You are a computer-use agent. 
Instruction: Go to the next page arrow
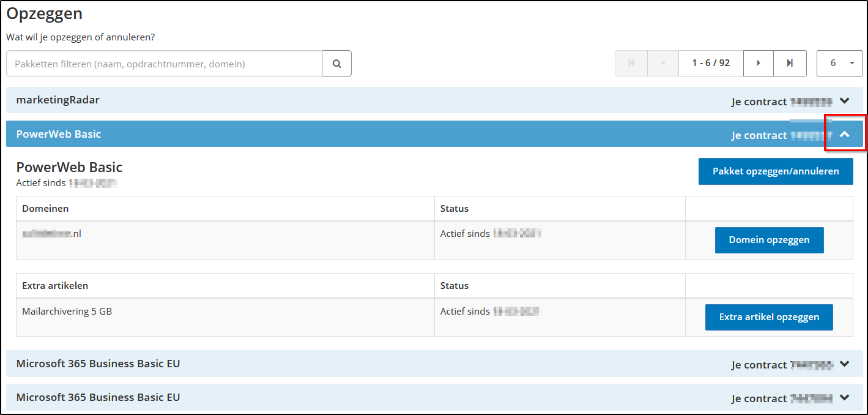(x=759, y=64)
